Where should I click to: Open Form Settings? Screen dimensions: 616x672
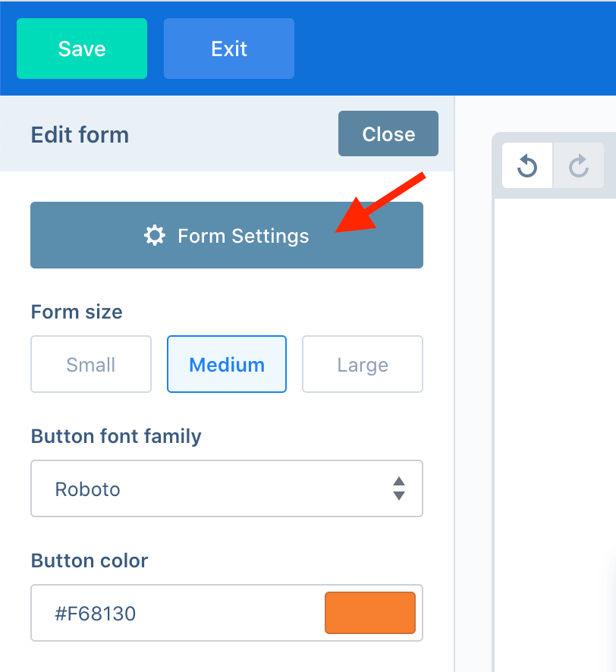pos(227,235)
